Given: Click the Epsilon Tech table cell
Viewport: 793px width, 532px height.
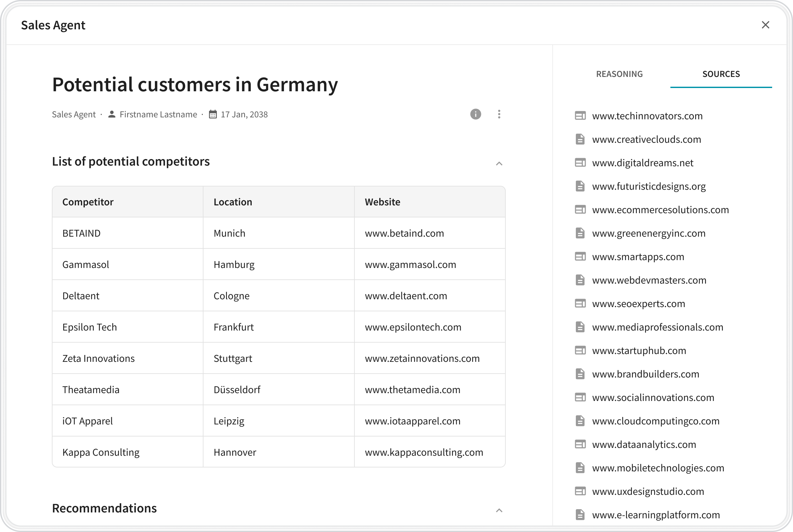Looking at the screenshot, I should [90, 327].
